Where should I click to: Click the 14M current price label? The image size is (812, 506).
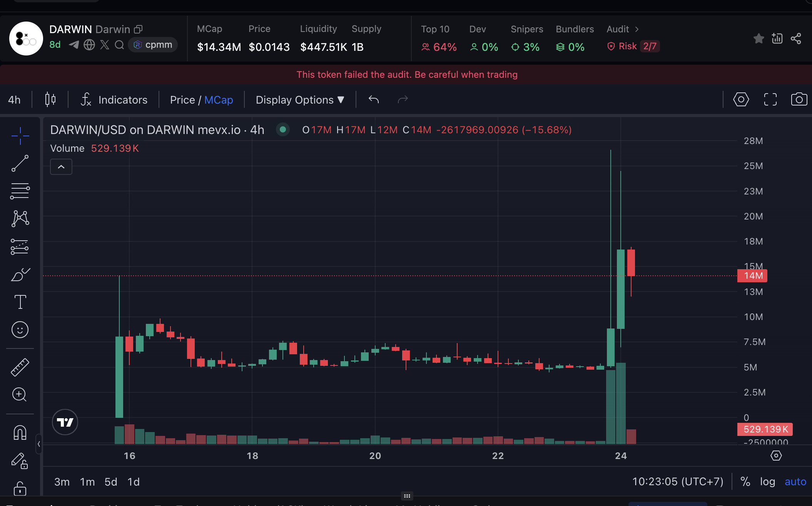752,276
